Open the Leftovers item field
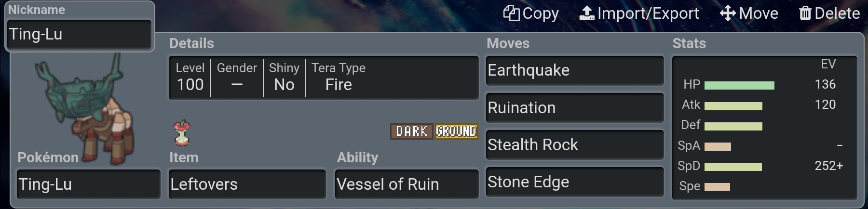Viewport: 868px width, 209px height. 247,184
